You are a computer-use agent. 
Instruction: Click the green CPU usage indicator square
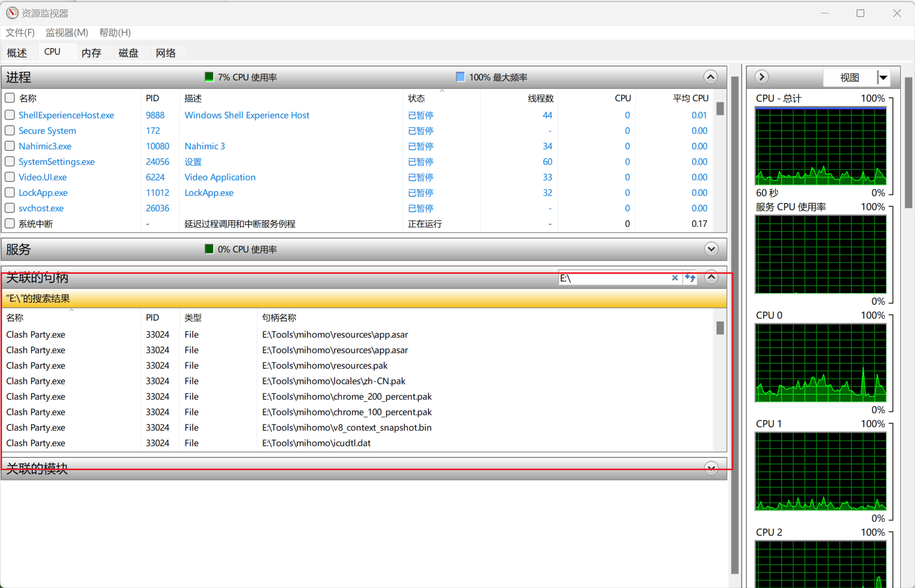click(209, 77)
